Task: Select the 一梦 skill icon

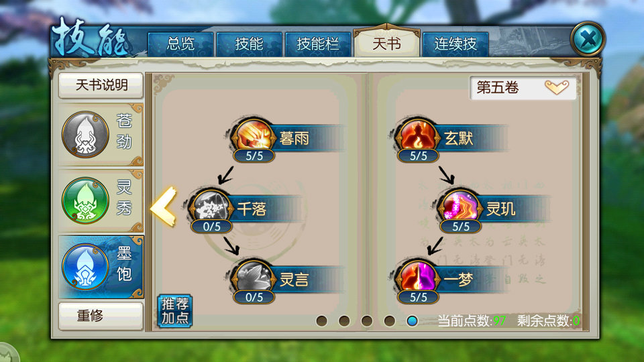Action: coord(417,277)
